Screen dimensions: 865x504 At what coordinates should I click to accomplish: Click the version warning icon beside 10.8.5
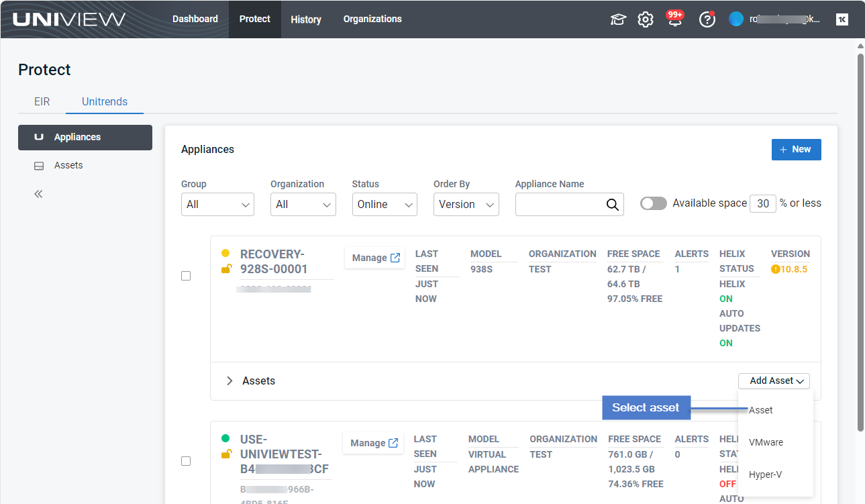click(776, 269)
